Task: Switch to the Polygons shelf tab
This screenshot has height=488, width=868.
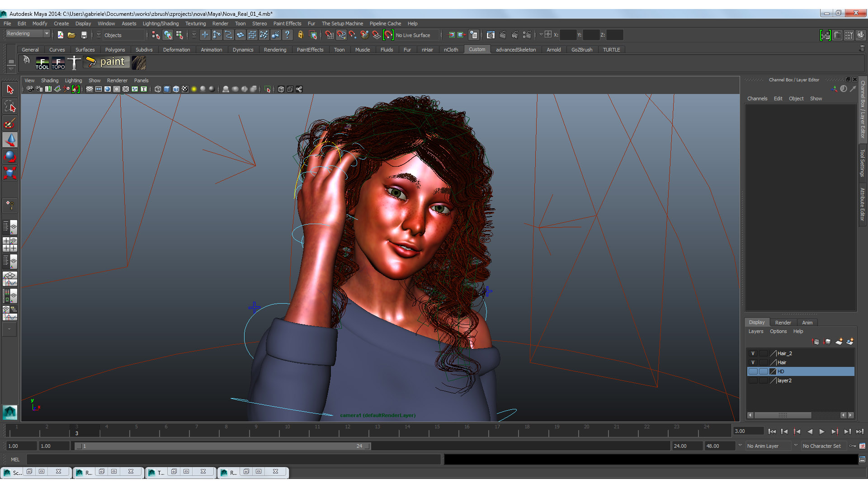Action: (x=115, y=50)
